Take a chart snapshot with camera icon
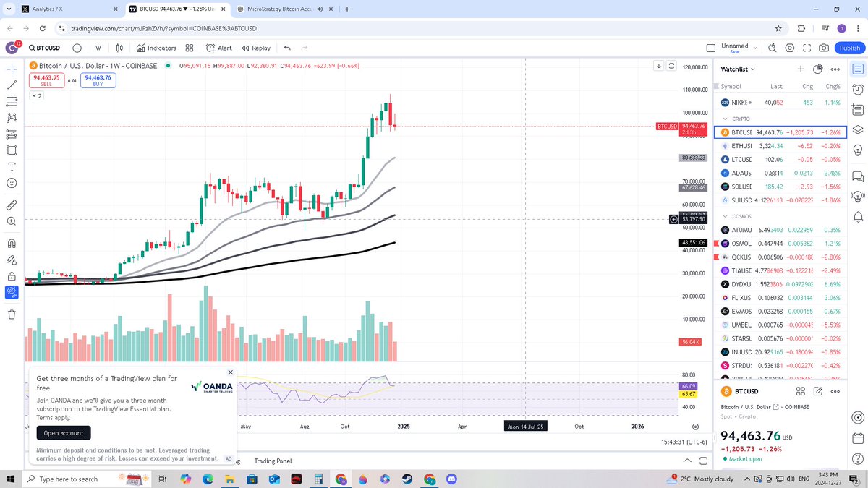The width and height of the screenshot is (868, 488). point(824,48)
